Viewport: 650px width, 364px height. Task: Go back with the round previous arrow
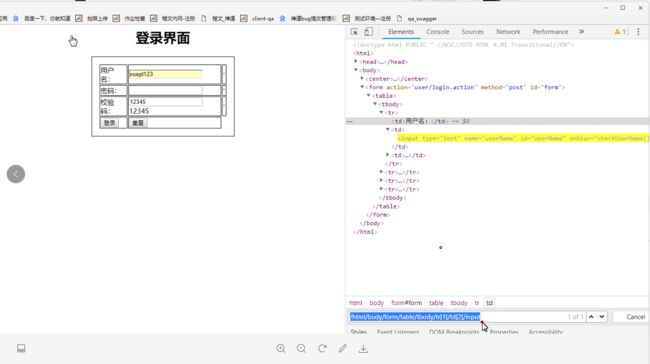(x=16, y=174)
